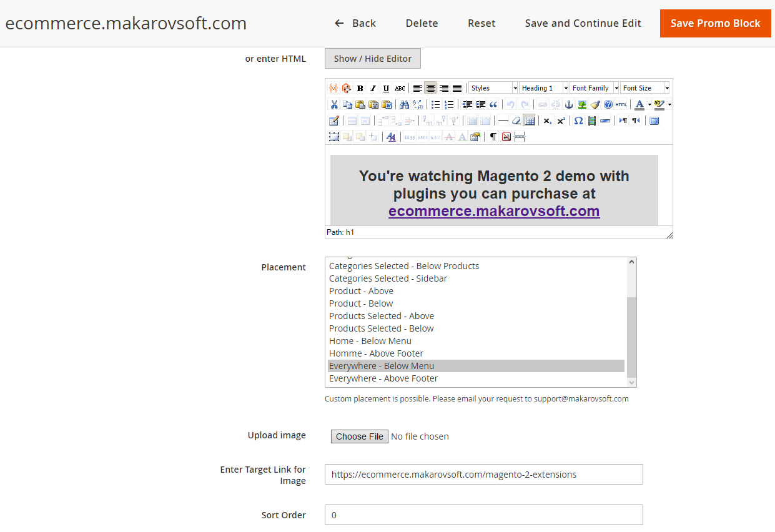Increase paragraph indent
The image size is (775, 532).
(x=480, y=104)
